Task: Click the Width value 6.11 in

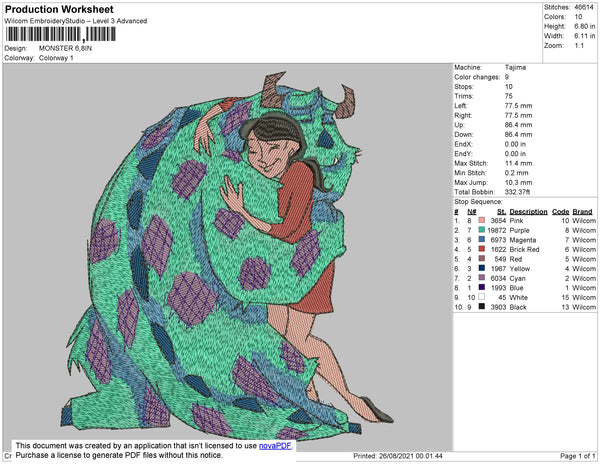Action: 584,36
